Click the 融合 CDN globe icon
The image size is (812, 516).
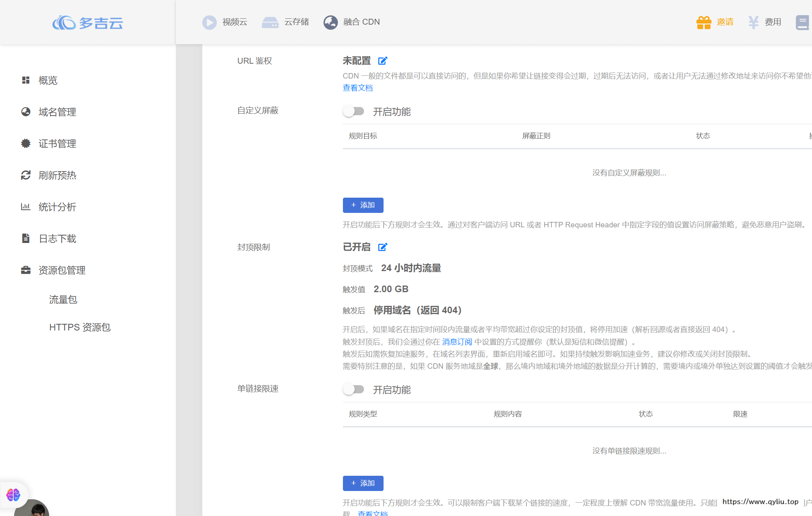tap(330, 22)
